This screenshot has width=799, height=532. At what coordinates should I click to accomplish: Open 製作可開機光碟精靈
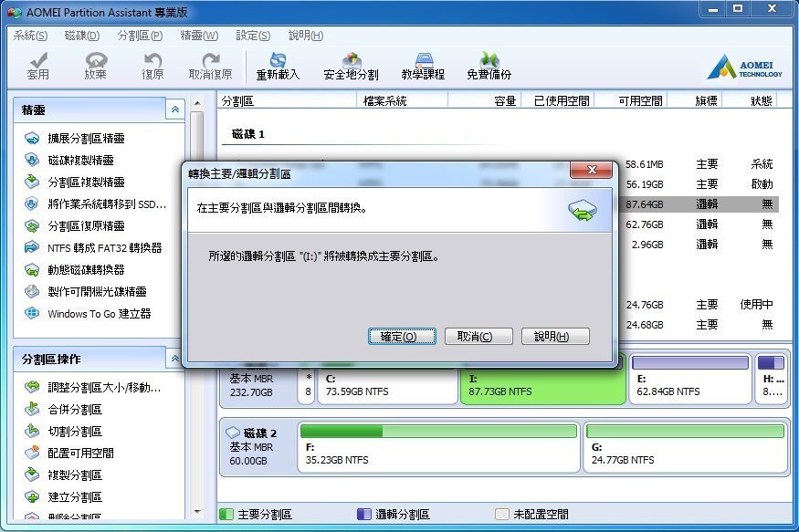(86, 291)
